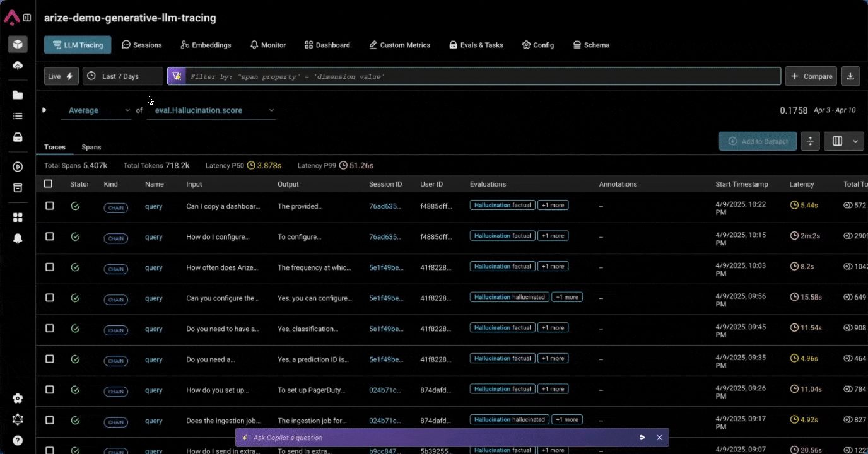This screenshot has width=868, height=454.
Task: Open the polygon graph icon in the sidebar
Action: click(x=18, y=419)
